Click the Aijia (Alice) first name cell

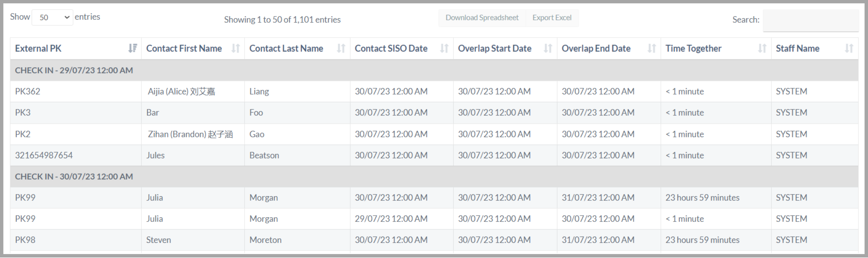click(181, 92)
